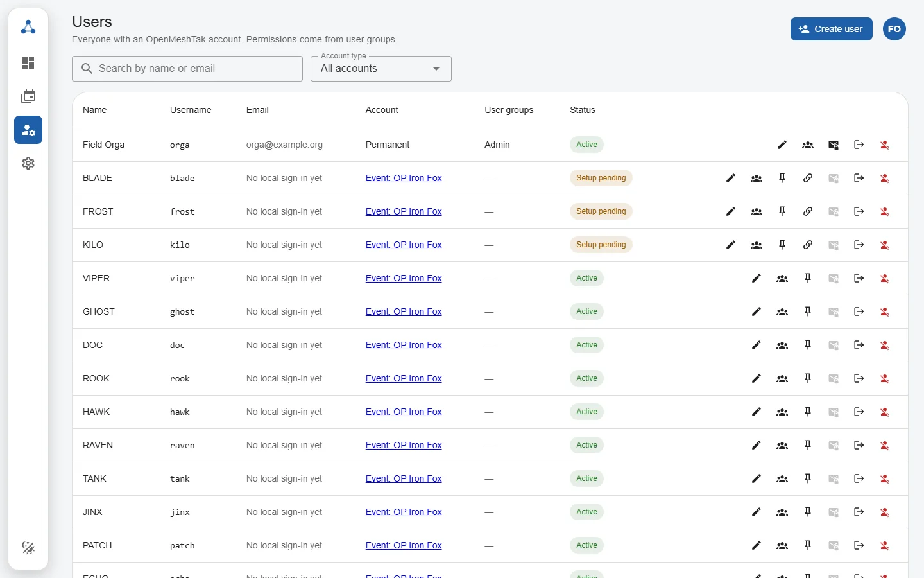This screenshot has width=924, height=578.
Task: Click the magic wand icon in sidebar
Action: point(28,547)
